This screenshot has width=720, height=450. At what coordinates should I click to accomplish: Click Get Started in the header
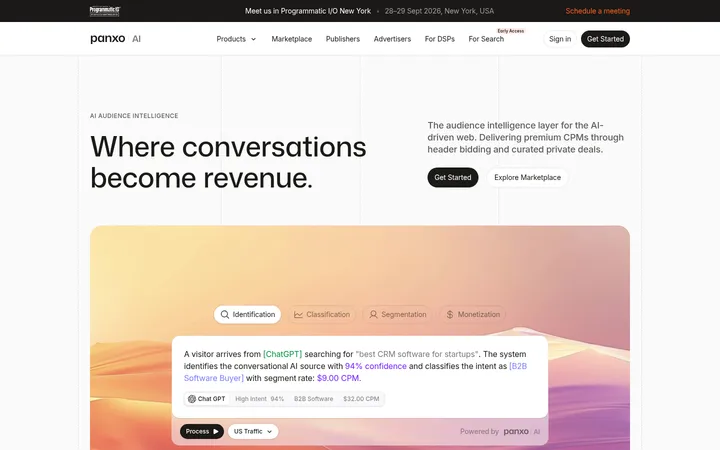pos(605,39)
